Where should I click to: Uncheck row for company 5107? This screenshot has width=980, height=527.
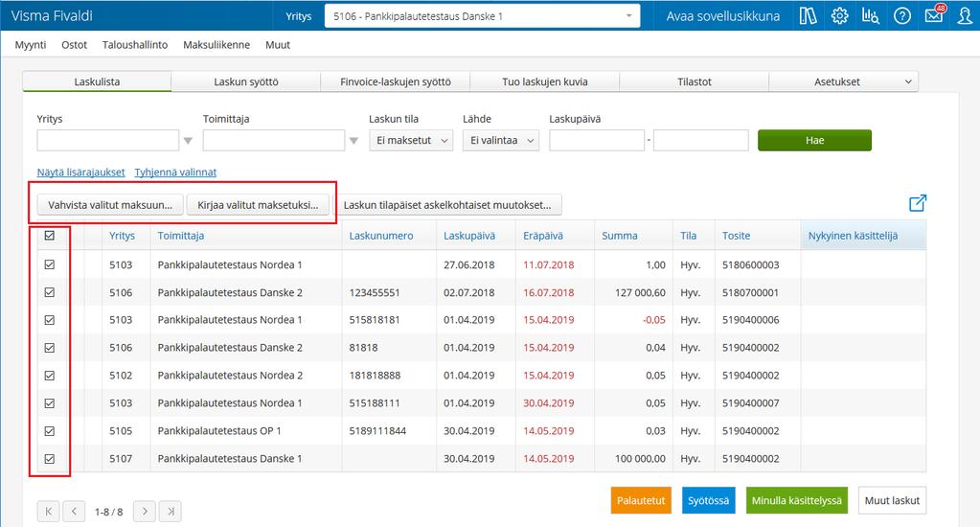click(50, 458)
